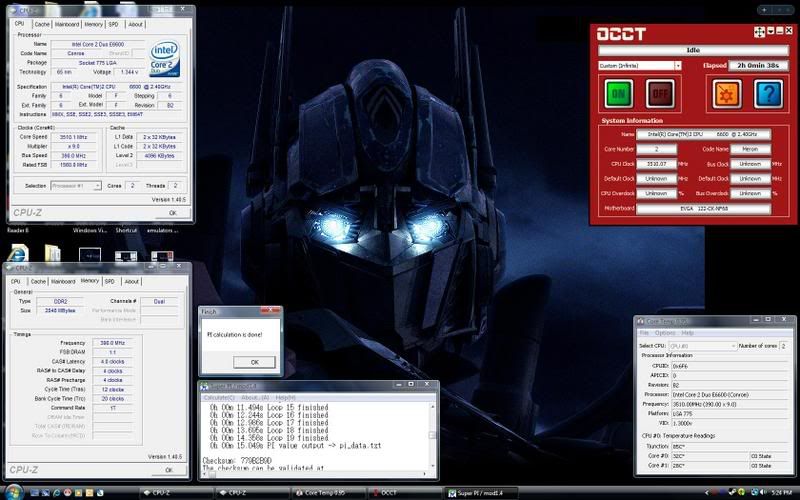Screen dimensions: 800x500
Task: Open File menu in Core Temp
Action: (644, 333)
